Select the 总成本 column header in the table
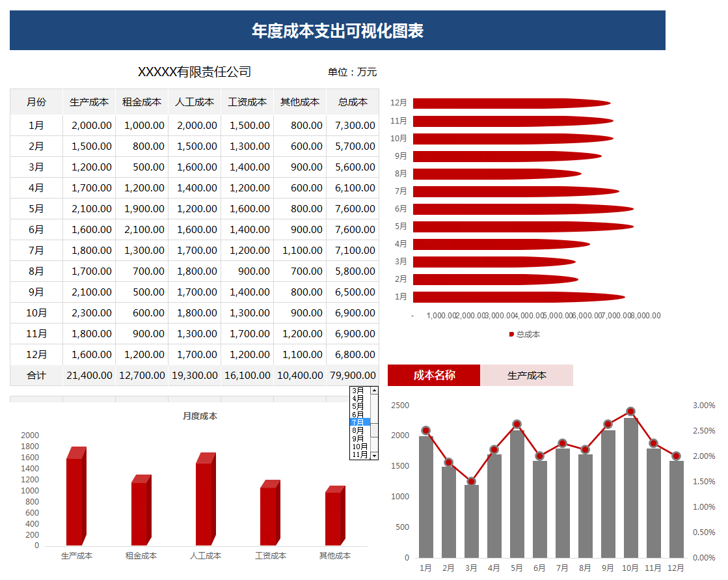The width and height of the screenshot is (728, 580). tap(352, 102)
